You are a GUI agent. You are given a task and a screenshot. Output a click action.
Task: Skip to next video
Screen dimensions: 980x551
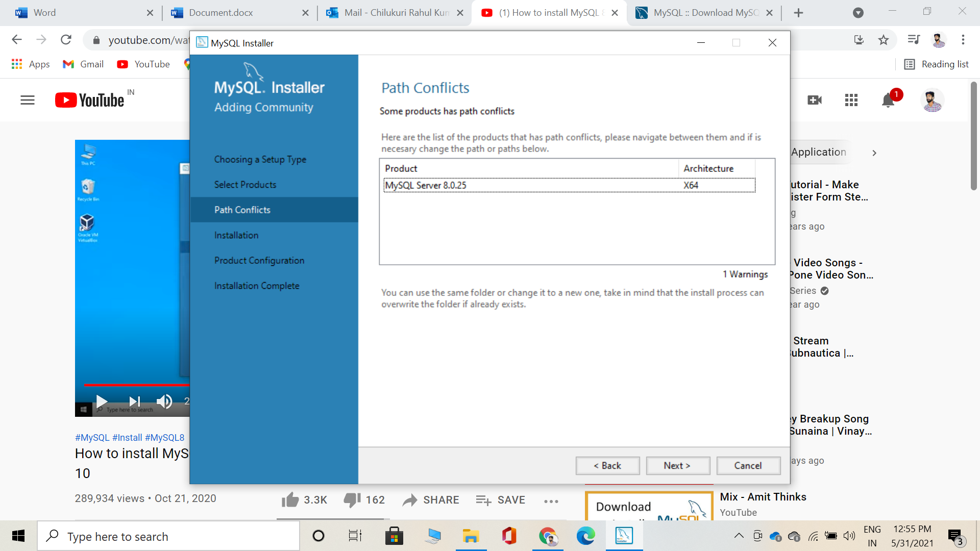135,402
